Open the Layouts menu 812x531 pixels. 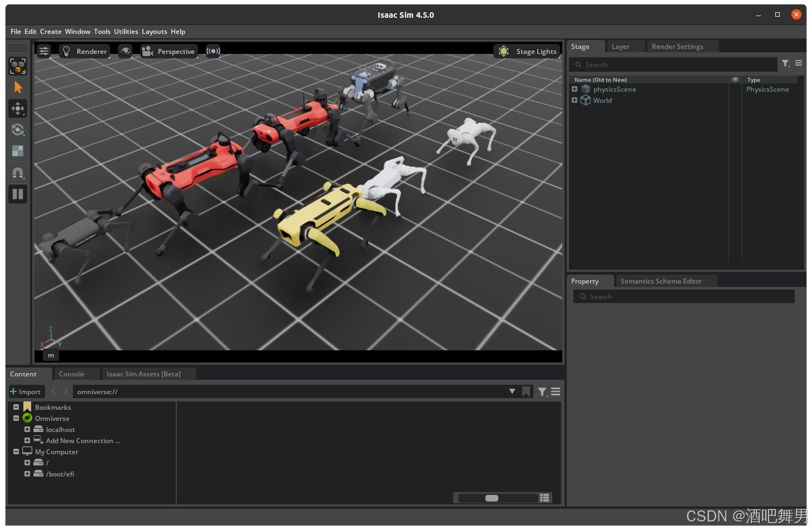point(155,32)
